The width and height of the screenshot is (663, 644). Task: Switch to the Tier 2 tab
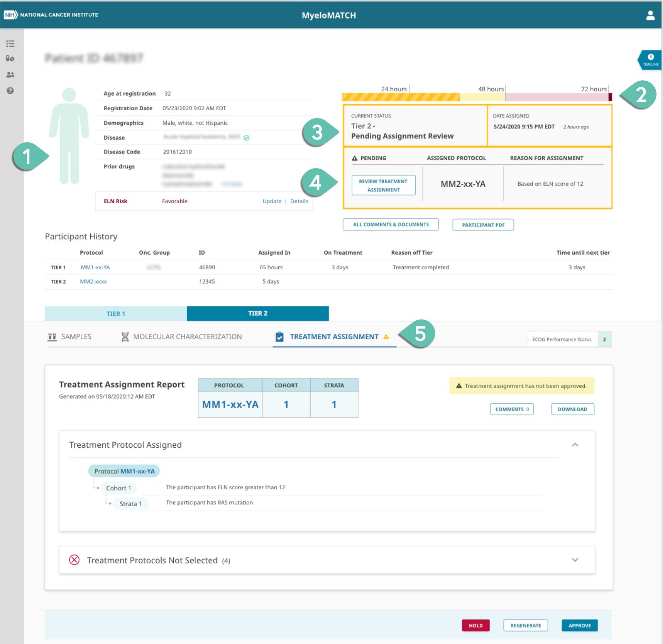coord(258,313)
